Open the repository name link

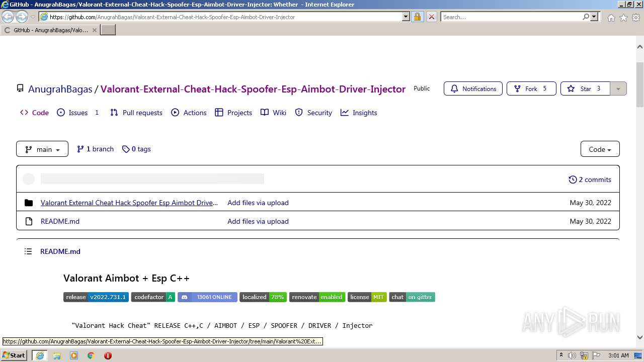[253, 89]
